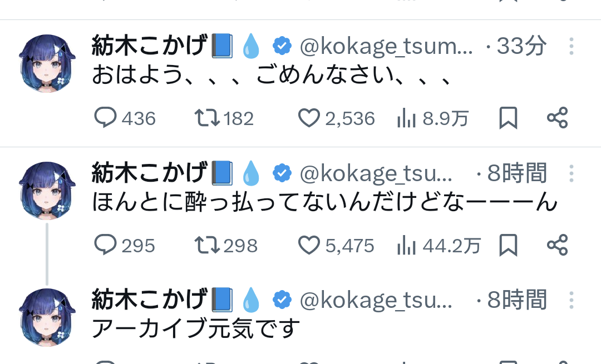Open the アーカイブ元気です tweet text
This screenshot has width=601, height=364.
click(x=195, y=328)
